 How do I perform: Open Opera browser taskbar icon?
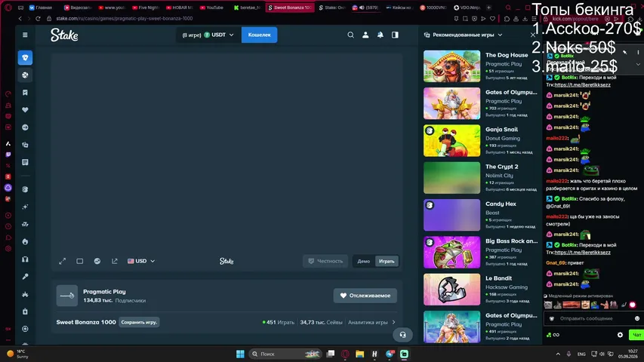point(345,354)
